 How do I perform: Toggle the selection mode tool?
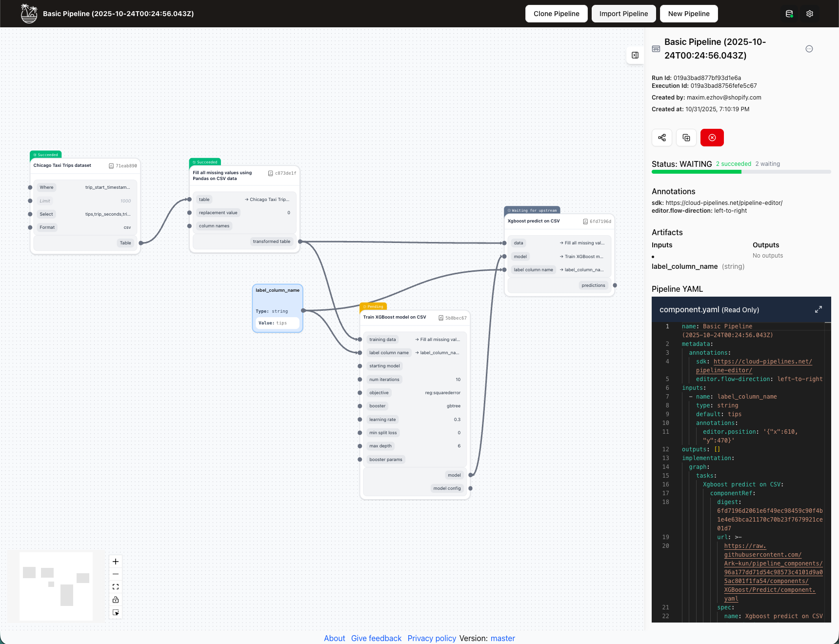click(x=116, y=612)
